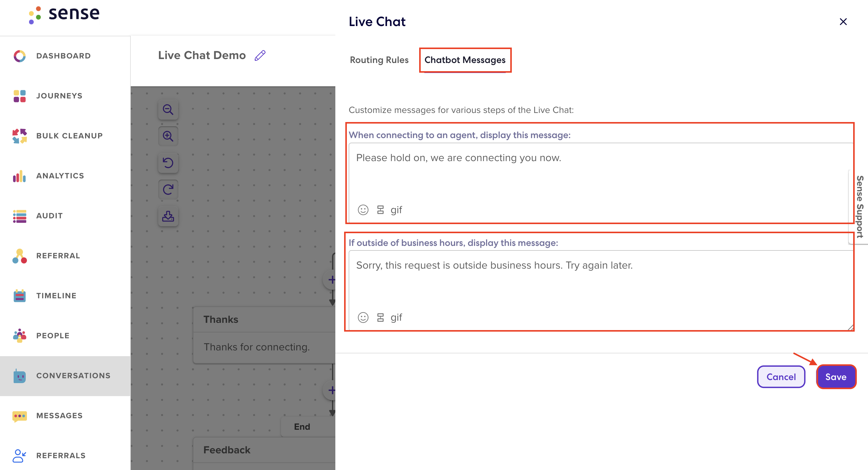Click the zoom out magnifier icon
The width and height of the screenshot is (868, 470).
click(168, 110)
